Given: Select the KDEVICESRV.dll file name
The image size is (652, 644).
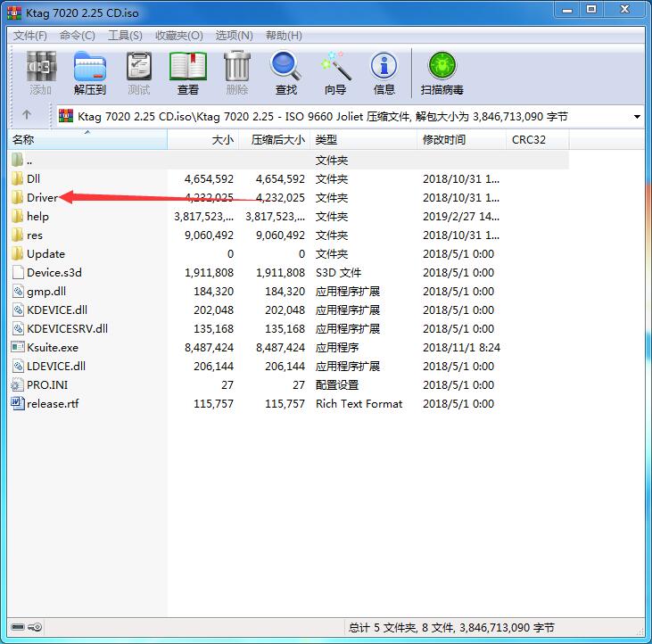Looking at the screenshot, I should (x=68, y=328).
